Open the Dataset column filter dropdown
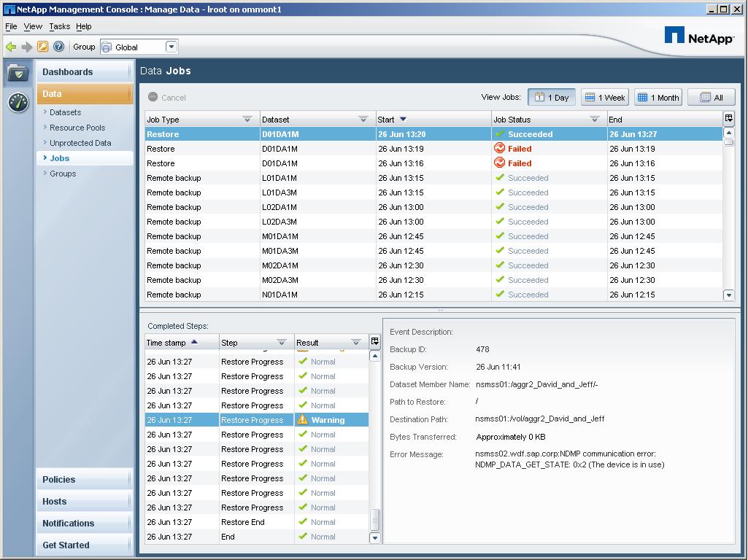Image resolution: width=748 pixels, height=560 pixels. coord(363,120)
